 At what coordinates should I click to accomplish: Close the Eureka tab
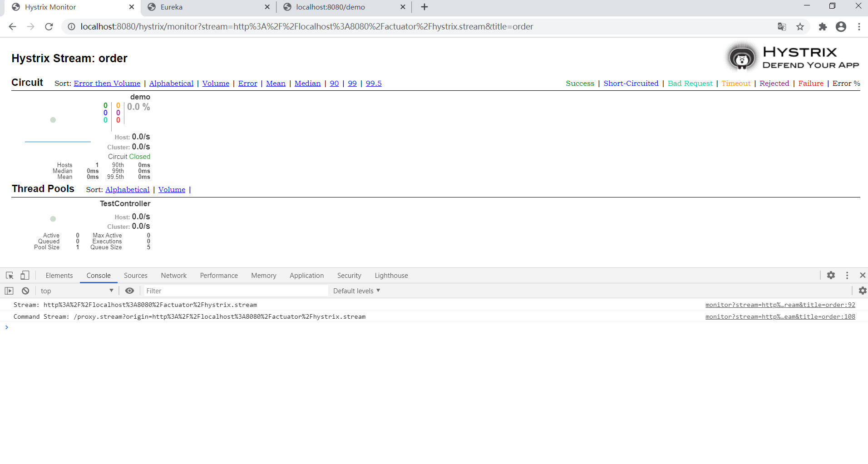click(267, 7)
